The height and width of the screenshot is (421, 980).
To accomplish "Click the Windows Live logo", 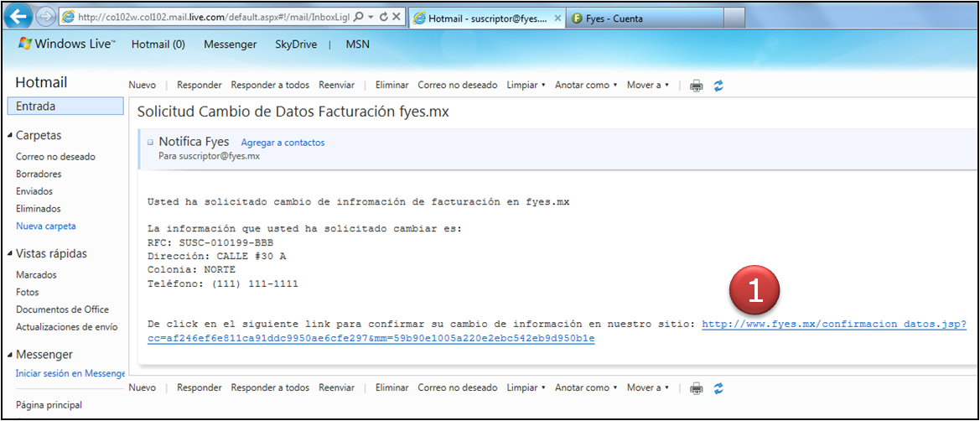I will 68,44.
